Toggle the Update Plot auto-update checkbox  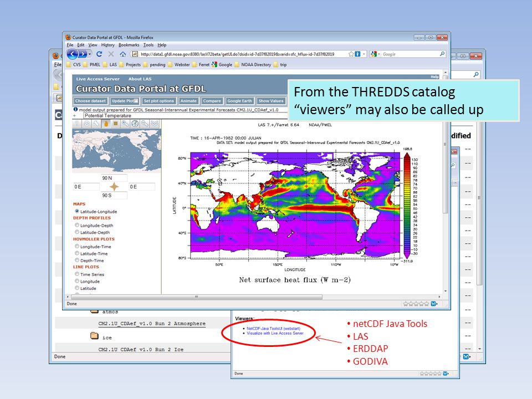tap(136, 101)
